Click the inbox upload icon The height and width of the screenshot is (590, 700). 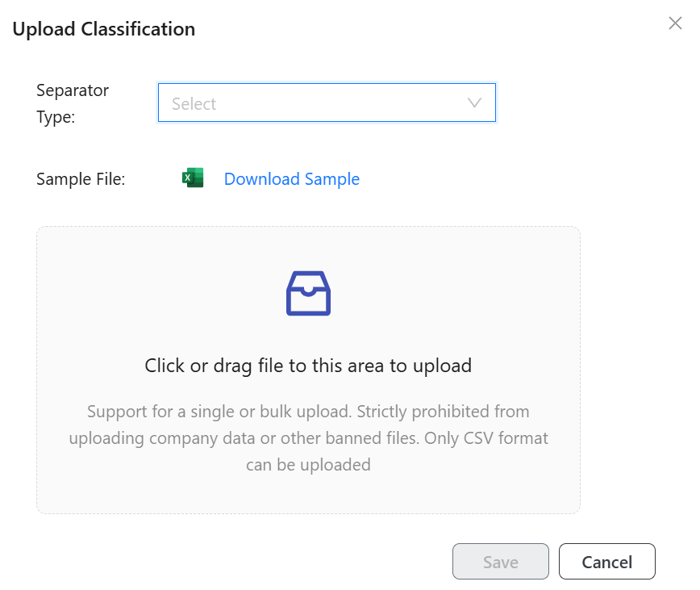(x=308, y=293)
